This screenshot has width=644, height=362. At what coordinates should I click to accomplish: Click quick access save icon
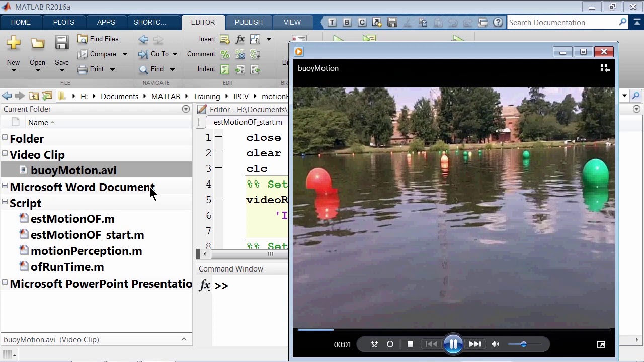392,22
